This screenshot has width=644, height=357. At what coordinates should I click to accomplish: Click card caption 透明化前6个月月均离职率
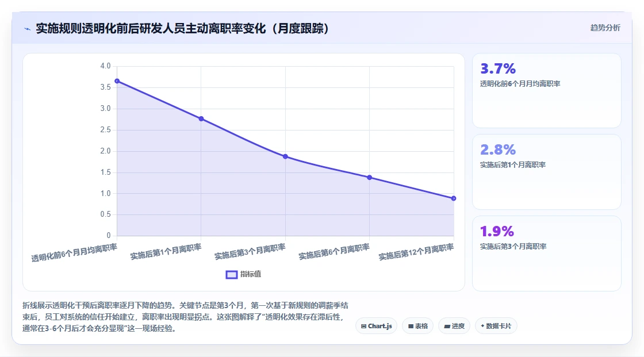tap(520, 84)
